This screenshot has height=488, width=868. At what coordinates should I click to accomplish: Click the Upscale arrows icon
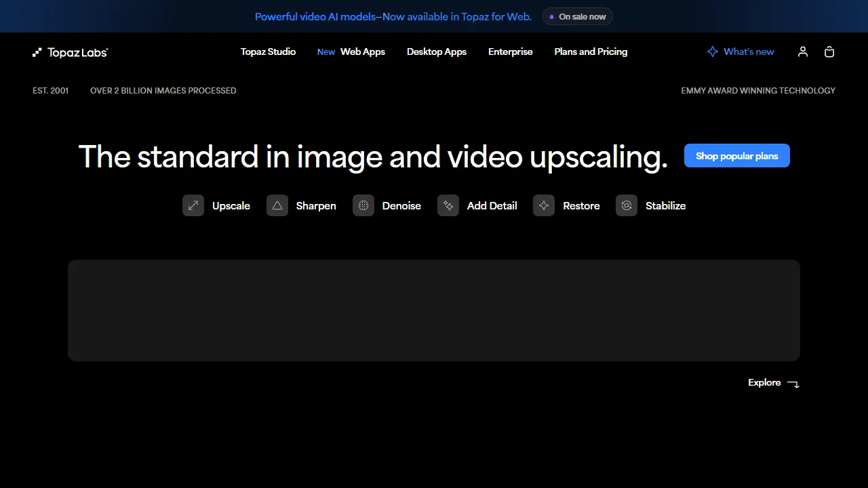(x=193, y=205)
